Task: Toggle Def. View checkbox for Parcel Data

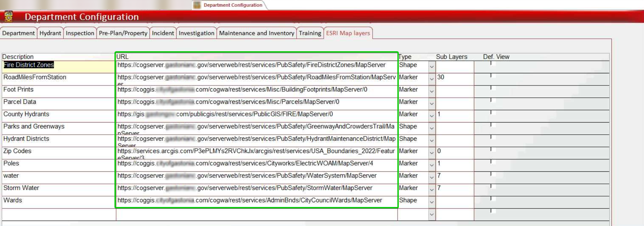Action: [x=493, y=100]
